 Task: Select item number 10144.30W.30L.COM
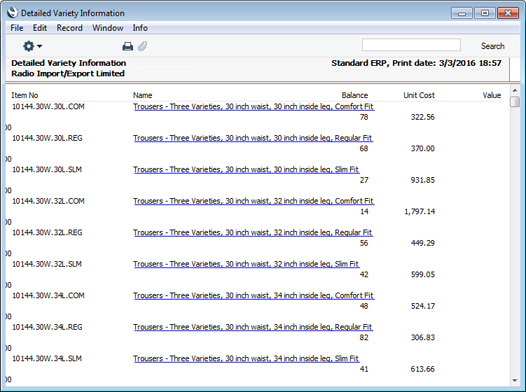coord(48,107)
